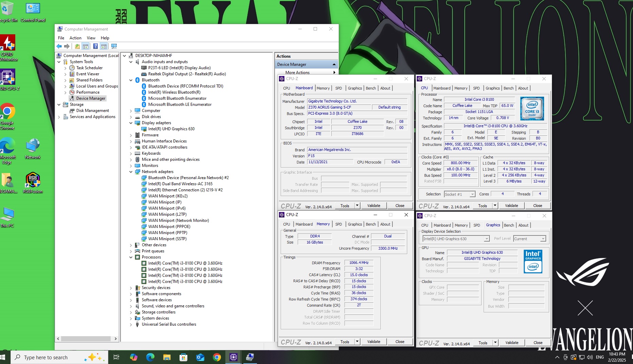
Task: Open the Network desktop icon
Action: click(33, 149)
